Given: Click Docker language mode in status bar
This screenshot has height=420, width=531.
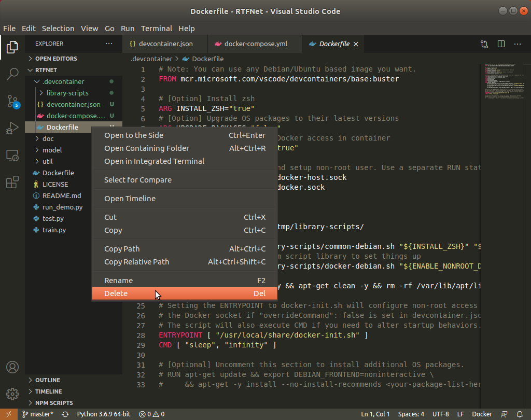Looking at the screenshot, I should (x=482, y=414).
